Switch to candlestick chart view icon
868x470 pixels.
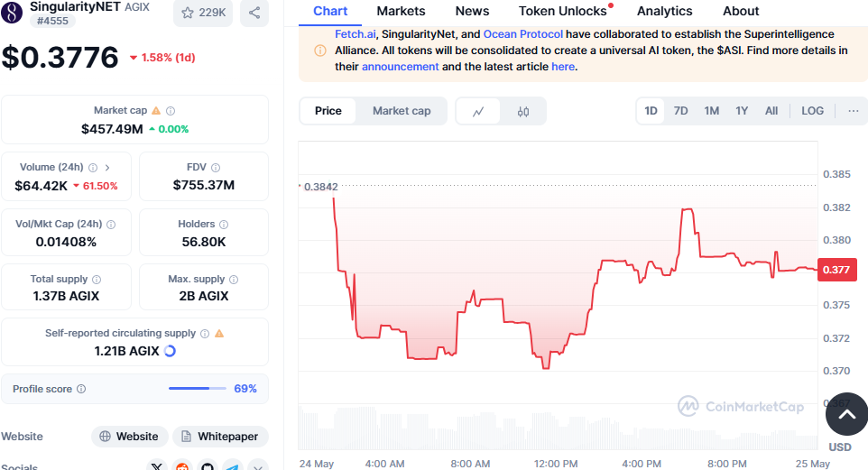(523, 111)
